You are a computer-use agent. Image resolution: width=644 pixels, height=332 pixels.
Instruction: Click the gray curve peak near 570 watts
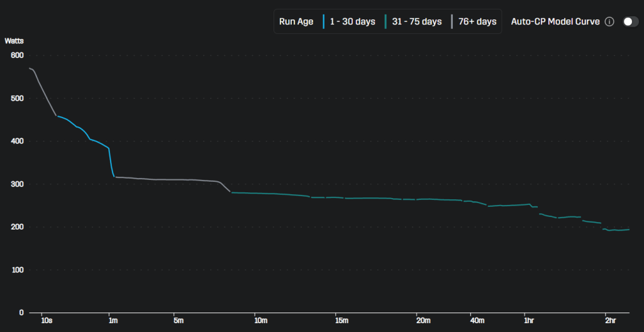pos(31,68)
